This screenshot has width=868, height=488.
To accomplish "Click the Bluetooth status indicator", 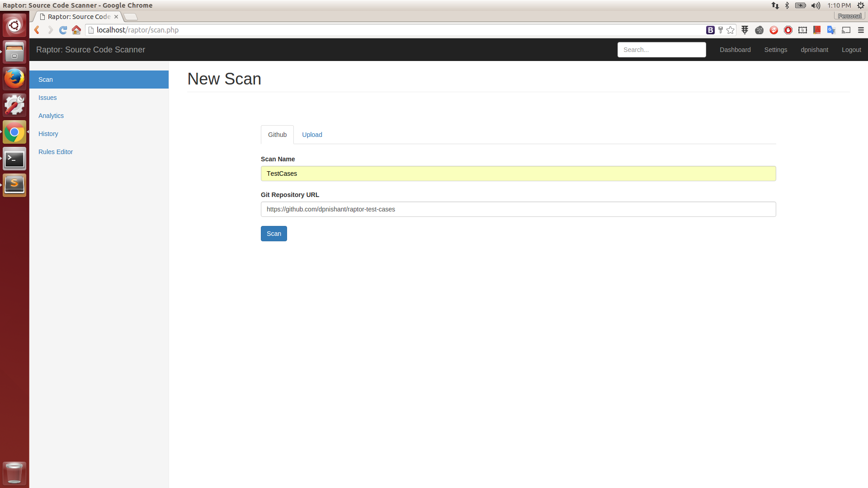I will [x=788, y=5].
